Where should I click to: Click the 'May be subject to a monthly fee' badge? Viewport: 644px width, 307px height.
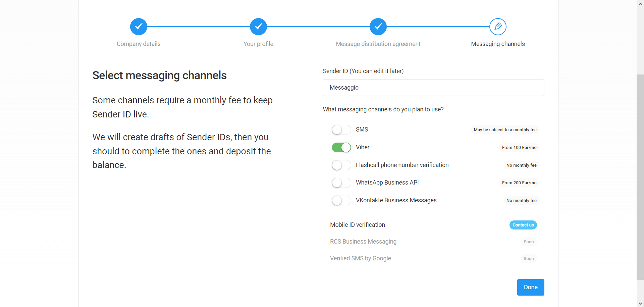505,130
